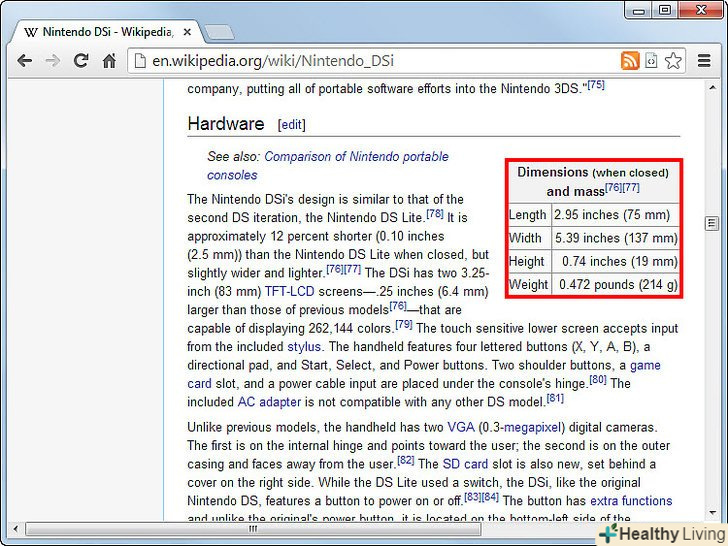The width and height of the screenshot is (728, 546).
Task: Open citation 77 in Dimensions table header
Action: (631, 188)
